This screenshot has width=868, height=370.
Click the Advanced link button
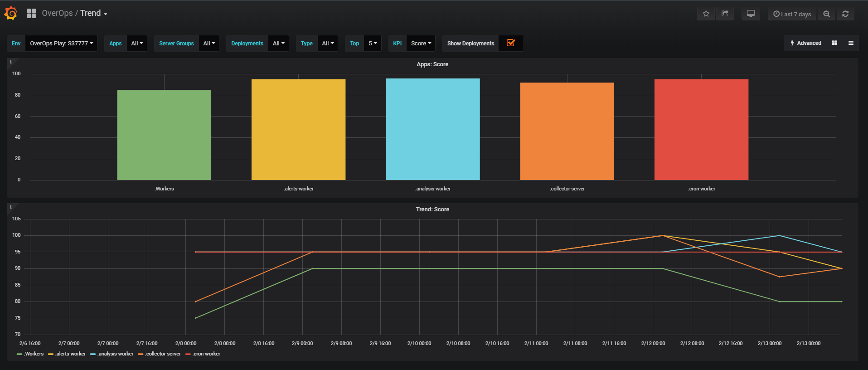point(805,43)
